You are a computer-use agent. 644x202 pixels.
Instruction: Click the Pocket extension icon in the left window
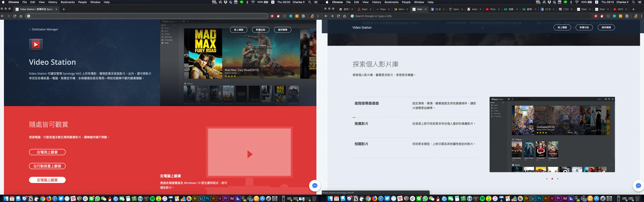pyautogui.click(x=285, y=16)
